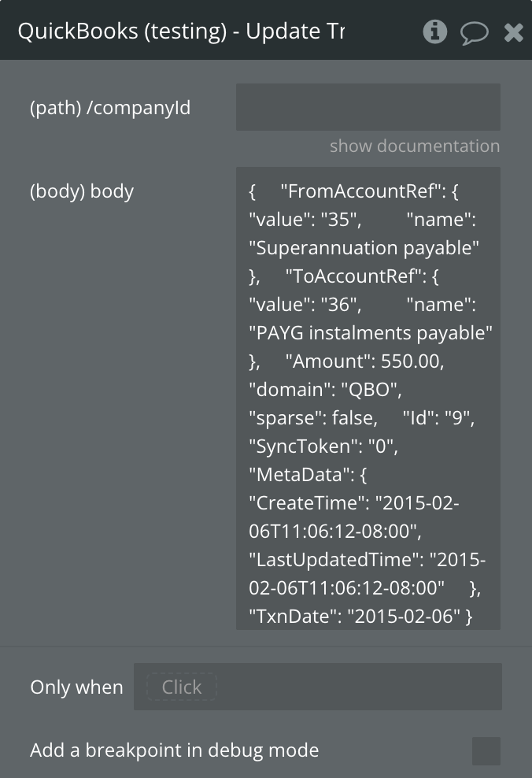Click the show documentation link
The height and width of the screenshot is (778, 532).
[x=414, y=146]
